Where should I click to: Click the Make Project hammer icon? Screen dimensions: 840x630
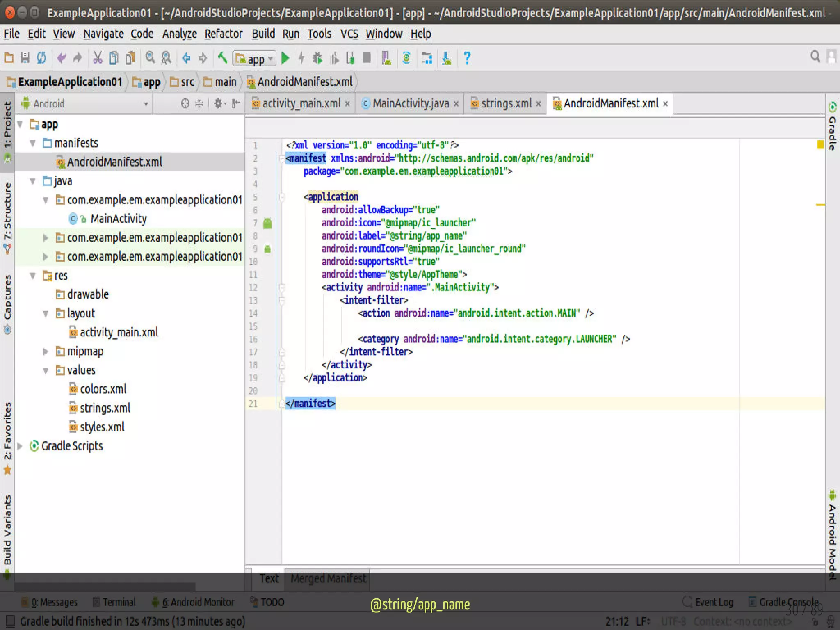tap(223, 58)
